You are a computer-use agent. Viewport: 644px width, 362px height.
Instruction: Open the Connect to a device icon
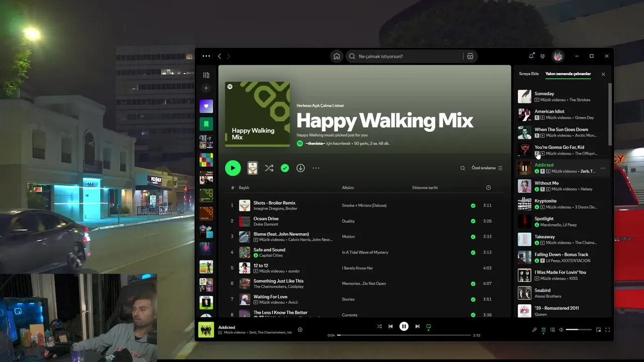pos(552,330)
